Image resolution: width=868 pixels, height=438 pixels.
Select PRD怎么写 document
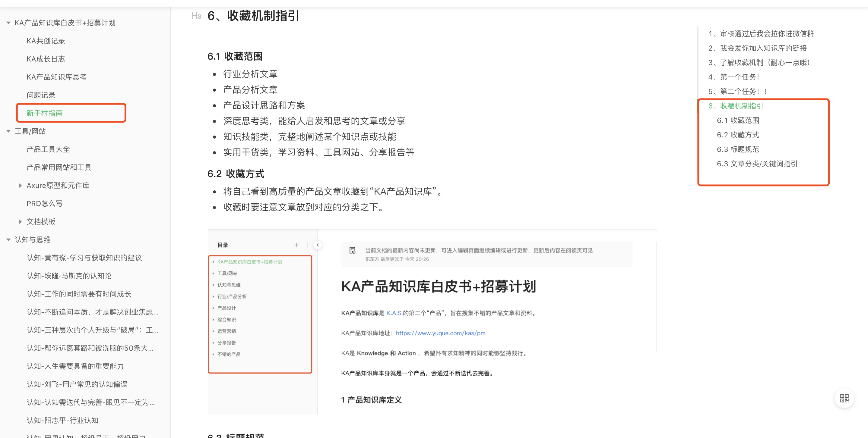pos(44,204)
